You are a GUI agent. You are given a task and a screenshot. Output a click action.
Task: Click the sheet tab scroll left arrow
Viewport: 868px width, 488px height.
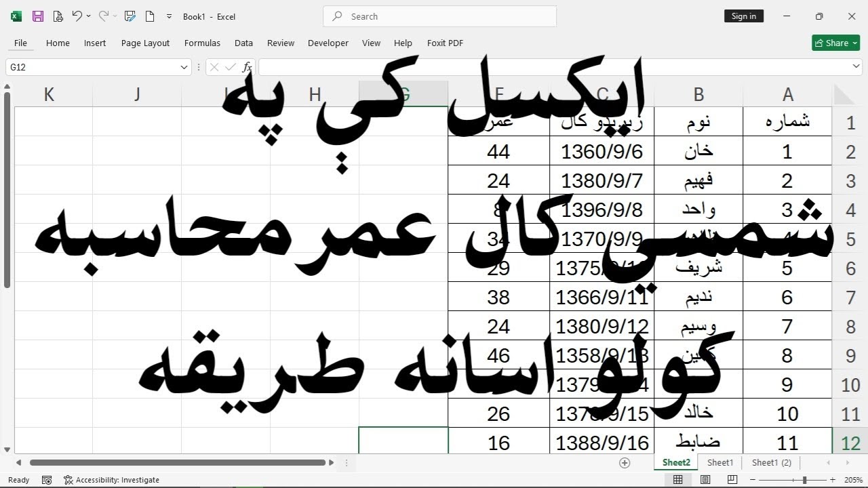[x=828, y=463]
